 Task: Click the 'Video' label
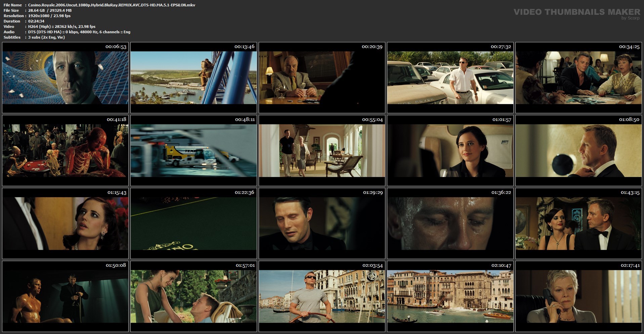point(9,27)
